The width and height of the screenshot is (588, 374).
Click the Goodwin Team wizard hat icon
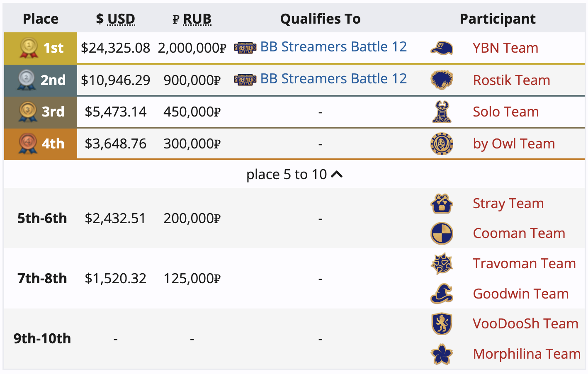pyautogui.click(x=442, y=294)
